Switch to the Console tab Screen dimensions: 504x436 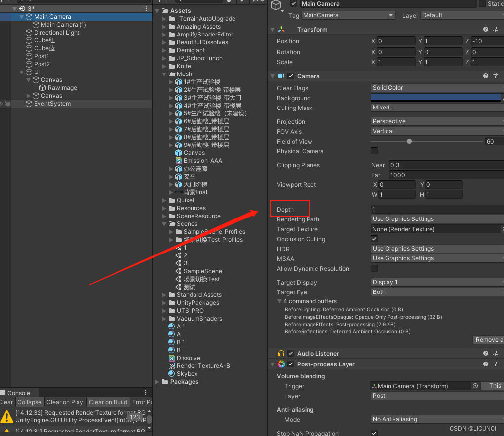(19, 392)
